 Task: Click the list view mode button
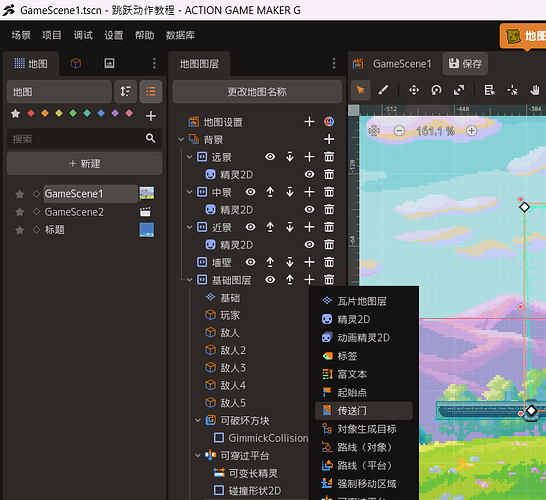click(x=151, y=92)
